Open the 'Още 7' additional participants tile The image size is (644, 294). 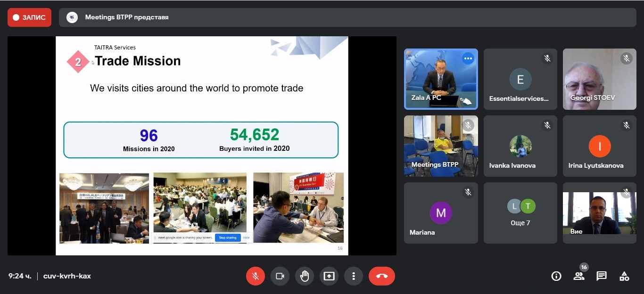tap(520, 213)
